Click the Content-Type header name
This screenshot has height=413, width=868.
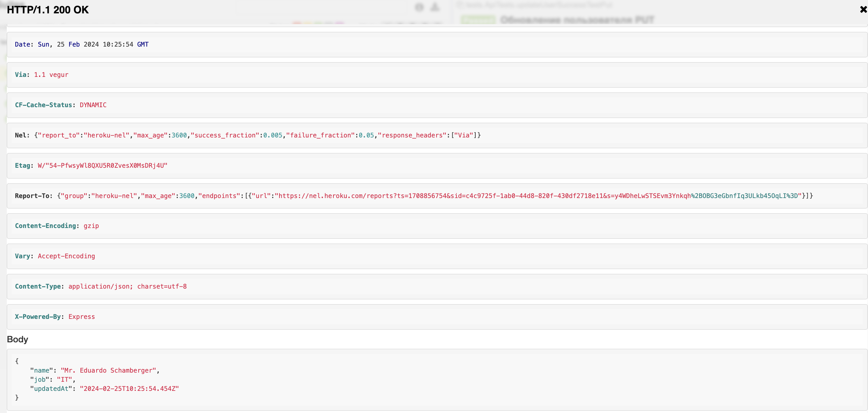click(x=38, y=287)
